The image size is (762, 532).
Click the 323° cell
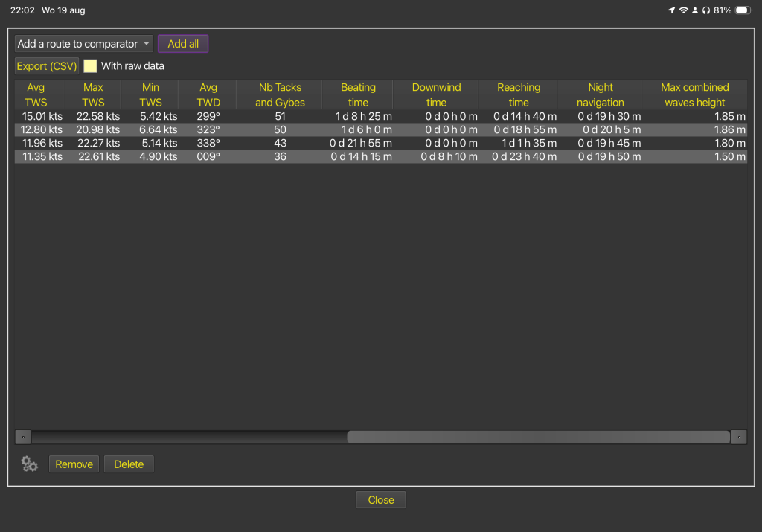pos(208,129)
